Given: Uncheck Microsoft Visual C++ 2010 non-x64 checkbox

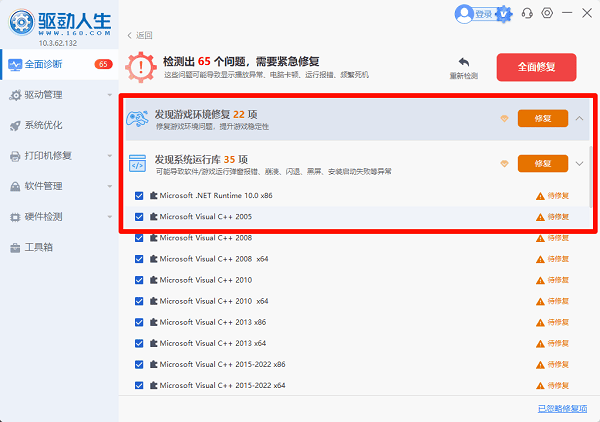Looking at the screenshot, I should (139, 280).
